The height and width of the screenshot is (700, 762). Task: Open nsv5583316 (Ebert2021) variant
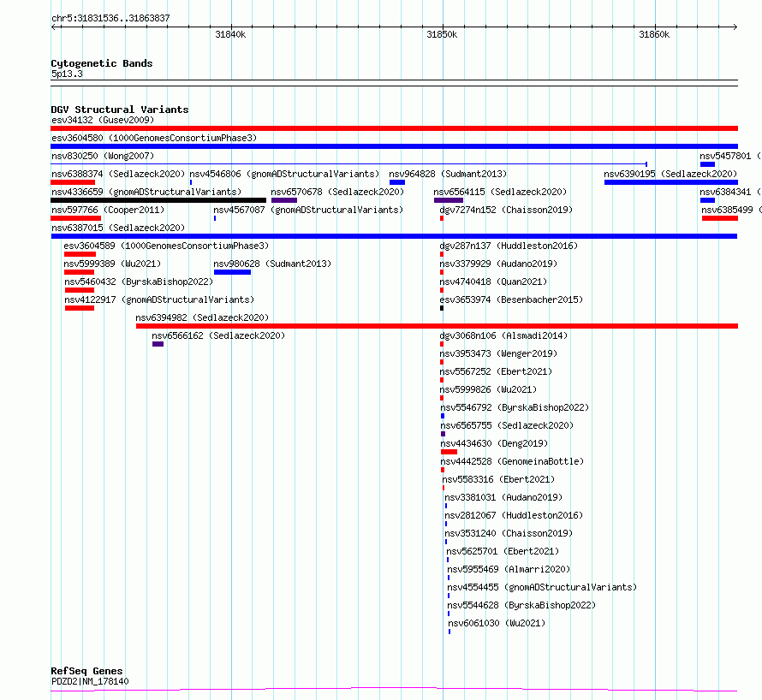click(498, 479)
